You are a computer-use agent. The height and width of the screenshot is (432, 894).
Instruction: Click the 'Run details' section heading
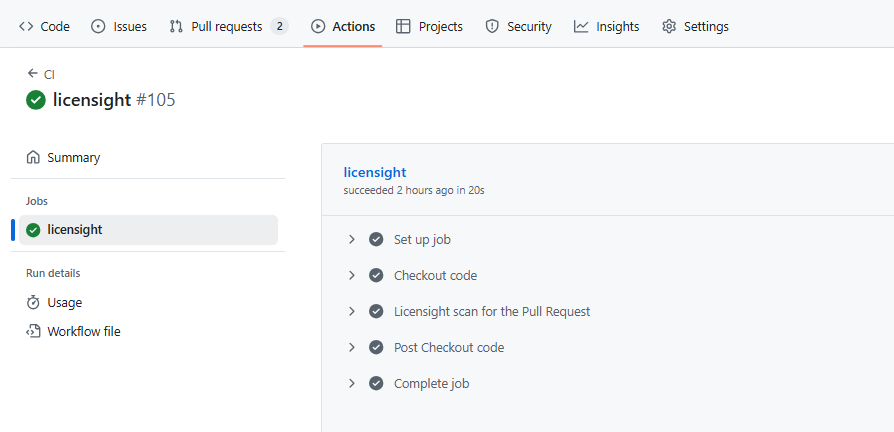point(53,273)
